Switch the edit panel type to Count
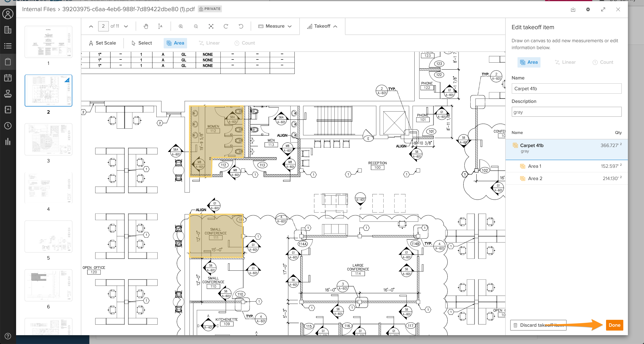Image resolution: width=644 pixels, height=344 pixels. pyautogui.click(x=603, y=62)
